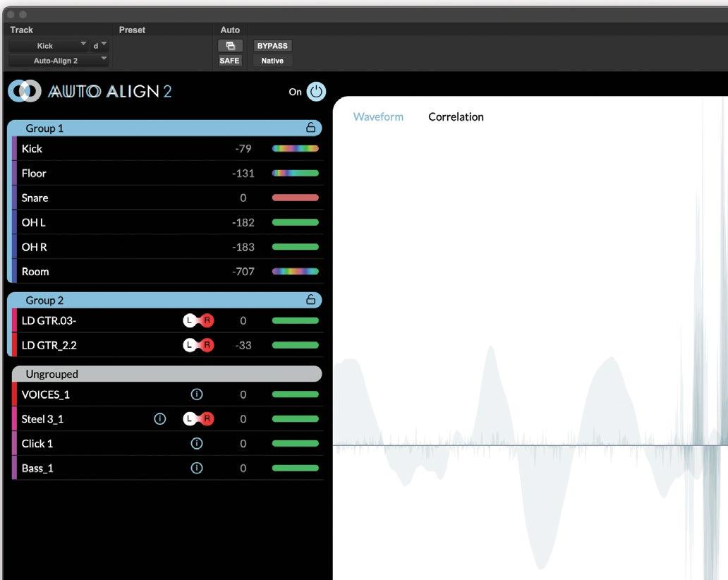
Task: Click the automation enable window icon
Action: [x=230, y=45]
